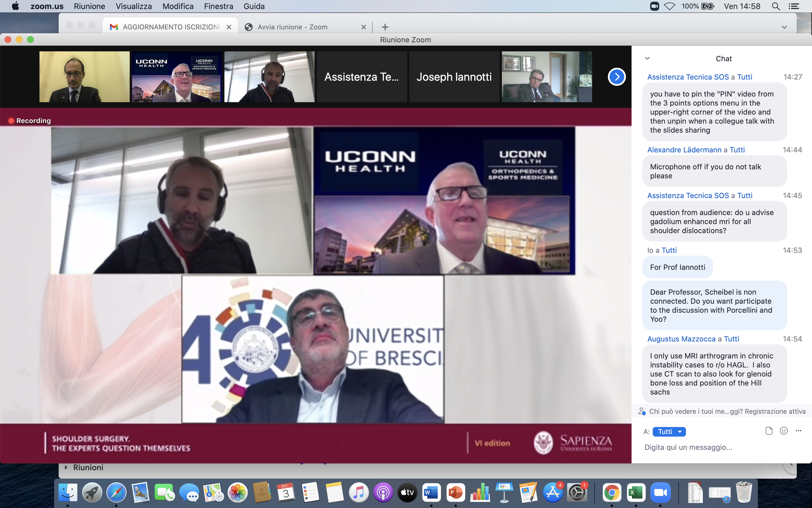Close the Avvia riunione - Zoom tab
Viewport: 812px width, 508px height.
coord(363,27)
